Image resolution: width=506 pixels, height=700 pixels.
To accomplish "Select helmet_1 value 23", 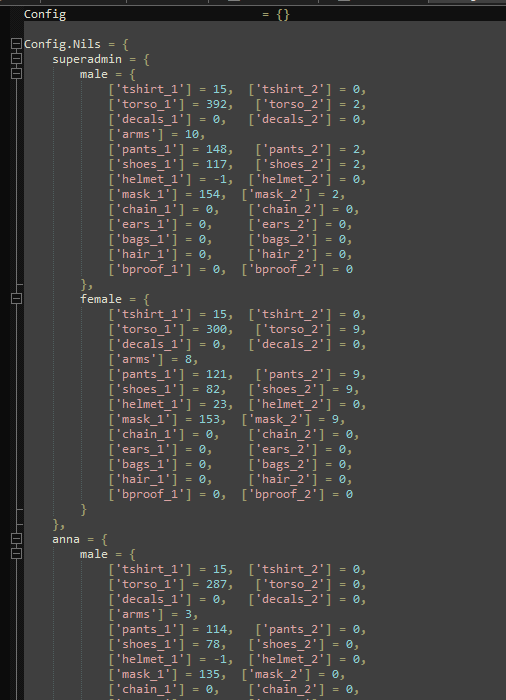I will 219,404.
